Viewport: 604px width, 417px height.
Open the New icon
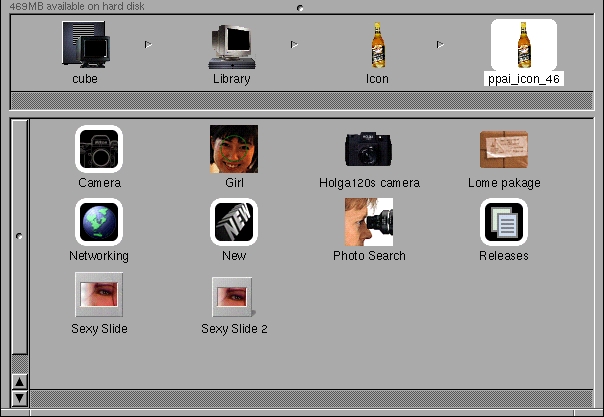pyautogui.click(x=234, y=222)
